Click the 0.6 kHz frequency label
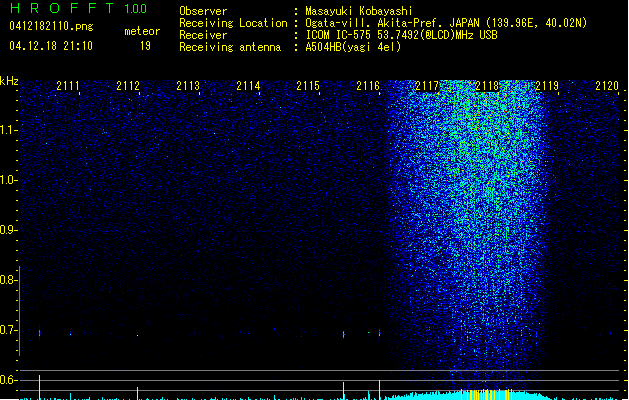The width and height of the screenshot is (629, 400). [x=8, y=380]
